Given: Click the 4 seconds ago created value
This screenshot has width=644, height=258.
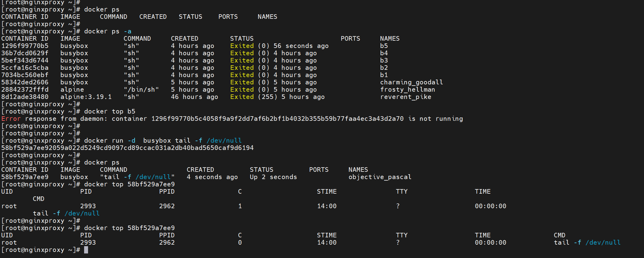Looking at the screenshot, I should pyautogui.click(x=212, y=177).
